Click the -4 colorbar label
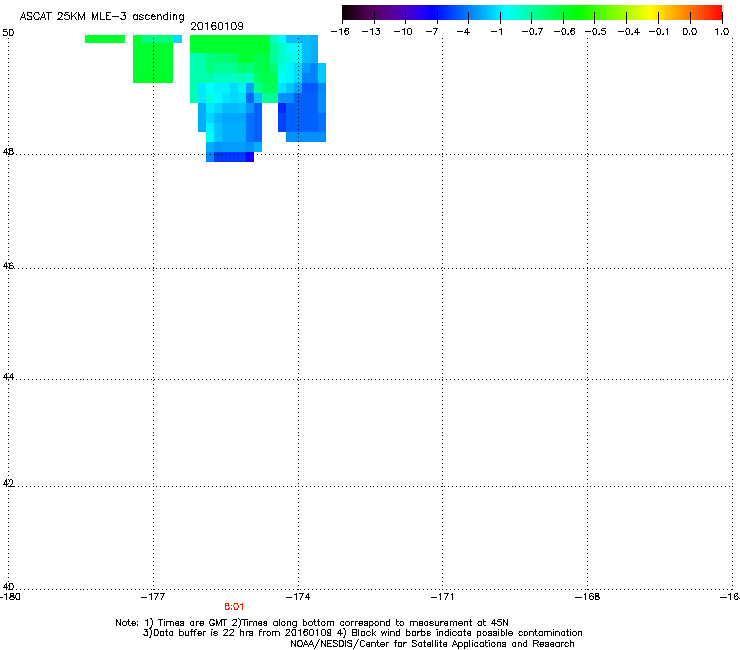The width and height of the screenshot is (740, 650). coord(464,32)
